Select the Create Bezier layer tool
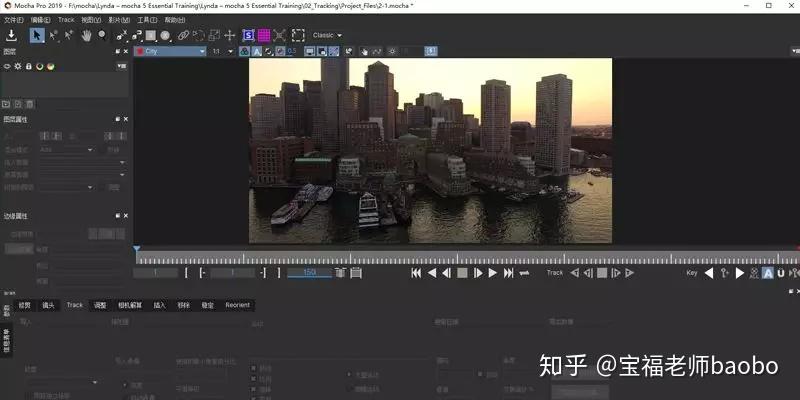Image resolution: width=800 pixels, height=400 pixels. pos(136,35)
